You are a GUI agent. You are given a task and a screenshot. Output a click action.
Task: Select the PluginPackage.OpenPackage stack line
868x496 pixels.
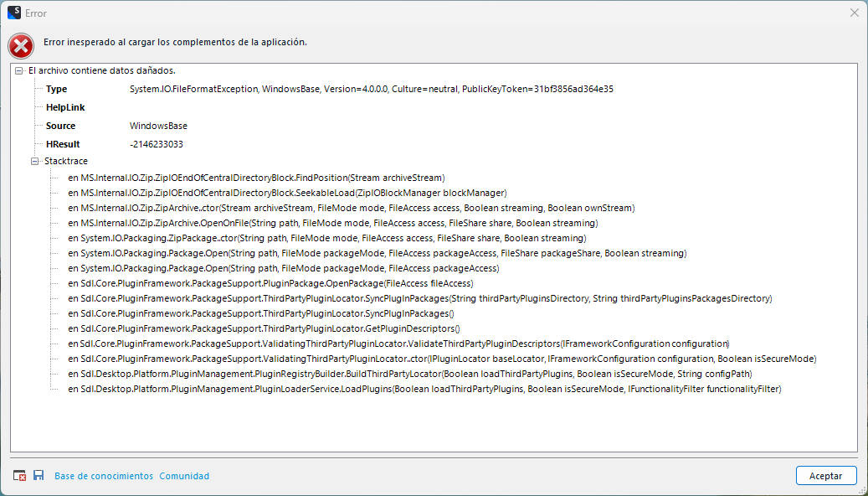[270, 283]
